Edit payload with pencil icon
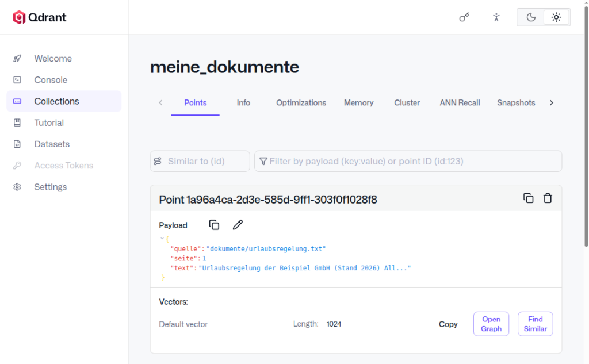Viewport: 589px width, 364px height. coord(238,225)
